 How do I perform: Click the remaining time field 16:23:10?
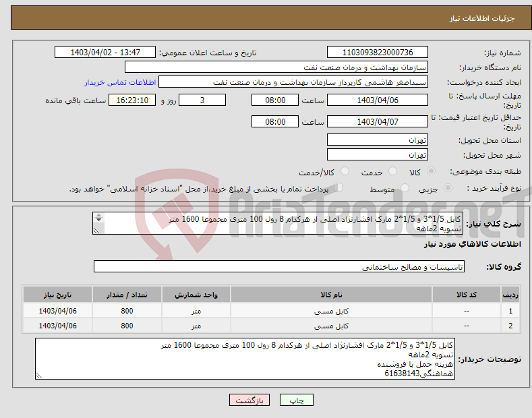coord(132,100)
